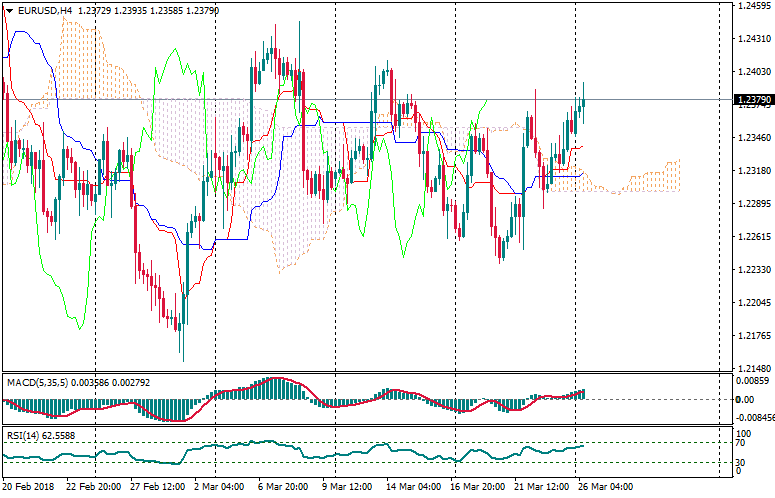
Task: Click the RSI 30 level scale label
Action: [741, 462]
